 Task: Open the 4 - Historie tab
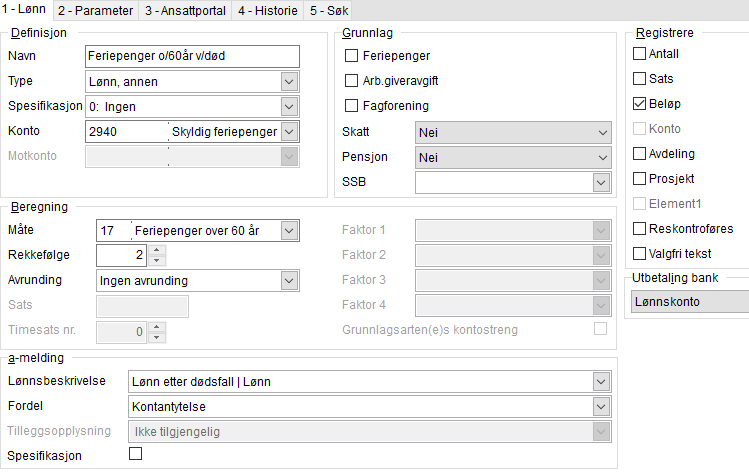(x=268, y=11)
